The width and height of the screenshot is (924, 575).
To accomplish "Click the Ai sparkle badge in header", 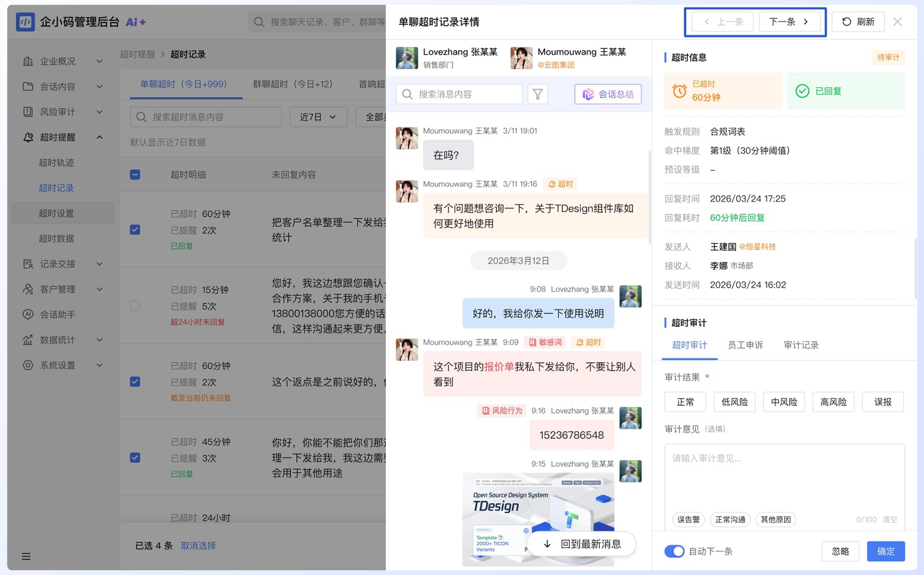I will click(x=136, y=22).
